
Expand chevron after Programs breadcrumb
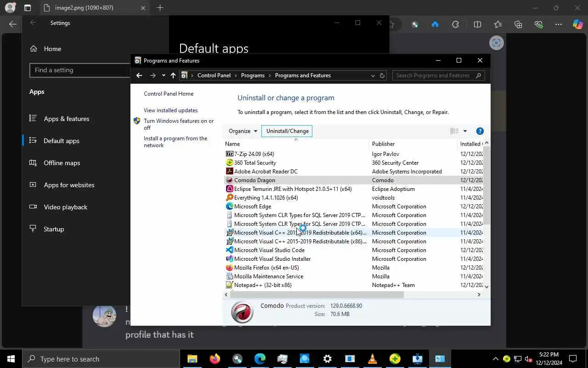270,75
